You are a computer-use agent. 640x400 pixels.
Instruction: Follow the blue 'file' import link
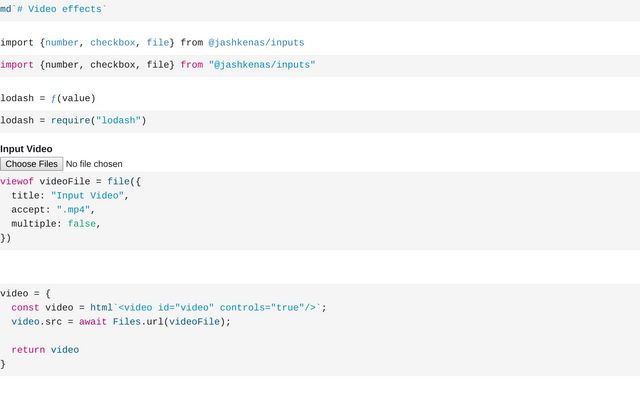point(158,42)
